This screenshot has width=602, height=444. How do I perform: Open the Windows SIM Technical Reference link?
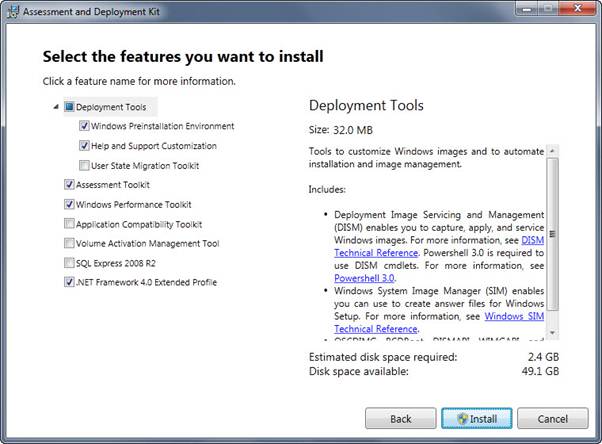click(x=375, y=329)
